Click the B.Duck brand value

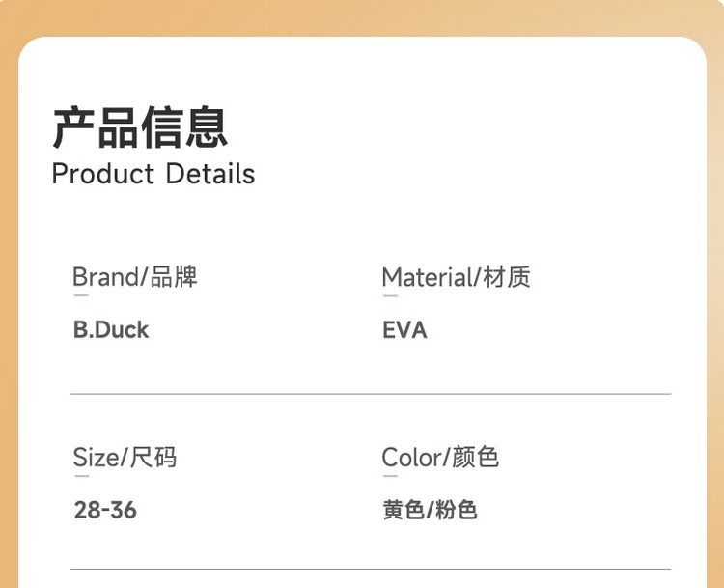[x=111, y=330]
